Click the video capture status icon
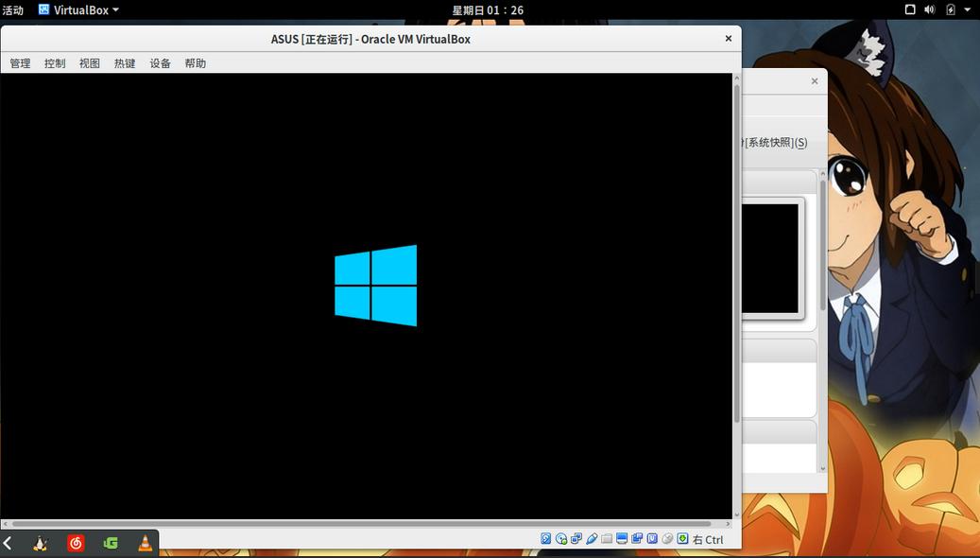Image resolution: width=980 pixels, height=558 pixels. pyautogui.click(x=637, y=538)
